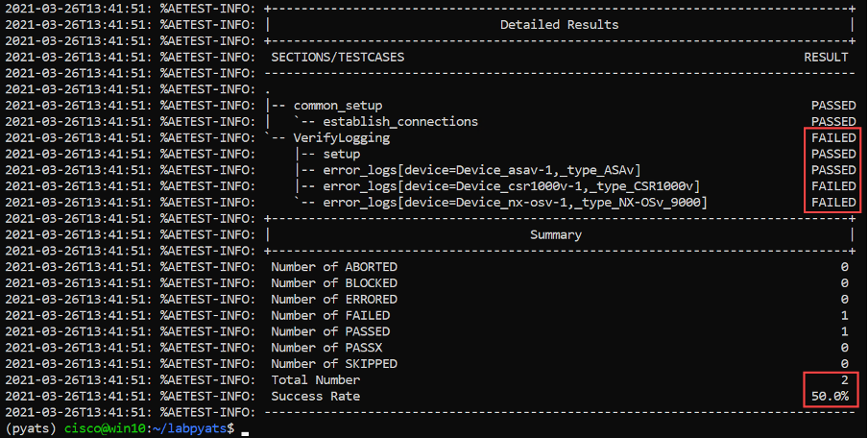Viewport: 868px width, 438px height.
Task: Click the PASSED result for common_setup
Action: tap(833, 106)
